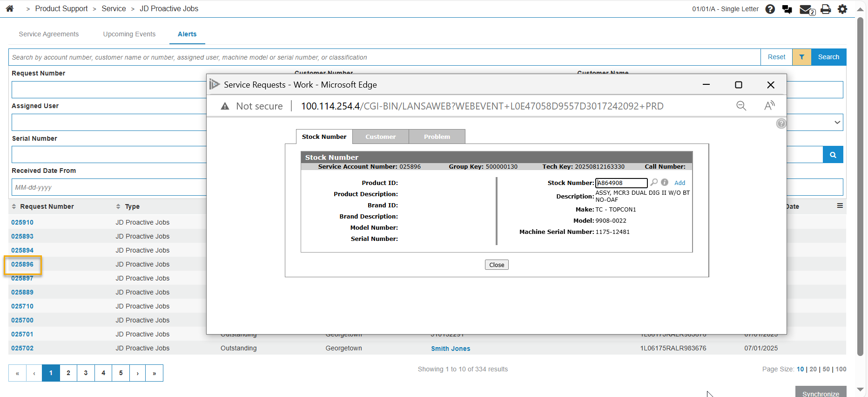
Task: Open the help question mark icon
Action: [770, 9]
